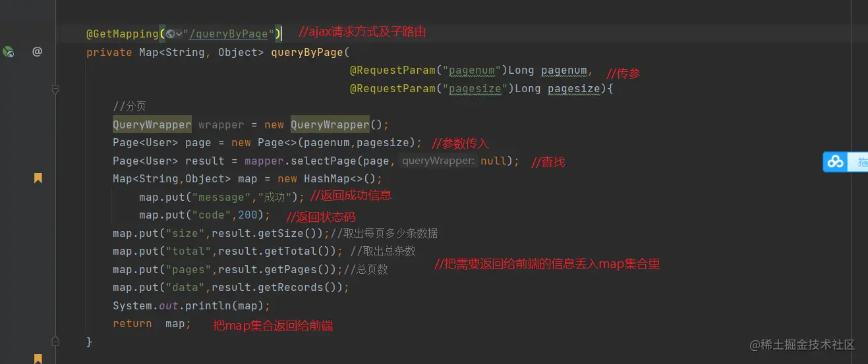
Task: Click the bookmark icon beside the HashMap line
Action: 38,178
